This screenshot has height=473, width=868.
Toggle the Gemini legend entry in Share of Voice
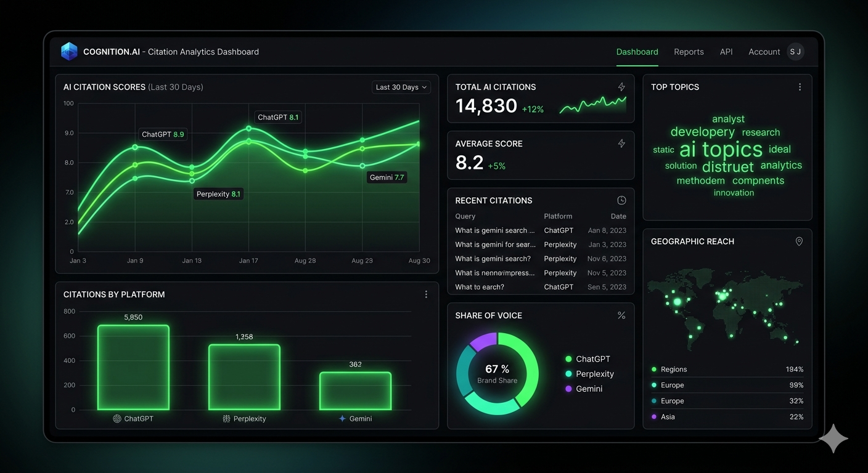tap(584, 389)
